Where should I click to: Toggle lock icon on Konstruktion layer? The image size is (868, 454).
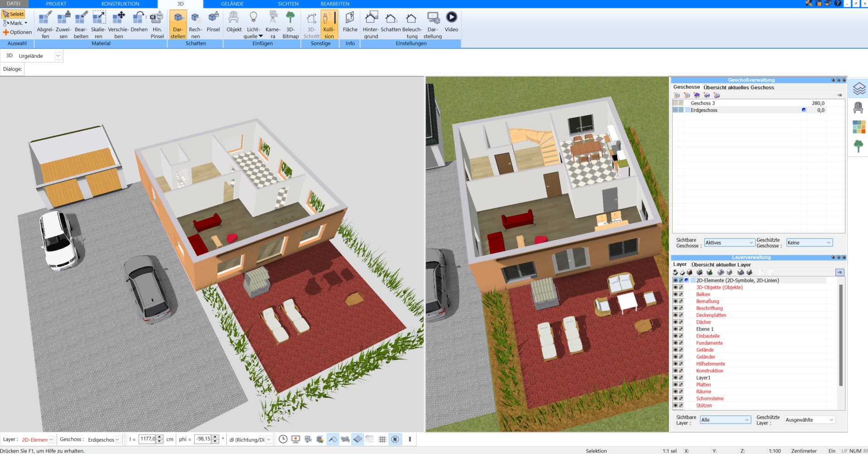pyautogui.click(x=681, y=371)
